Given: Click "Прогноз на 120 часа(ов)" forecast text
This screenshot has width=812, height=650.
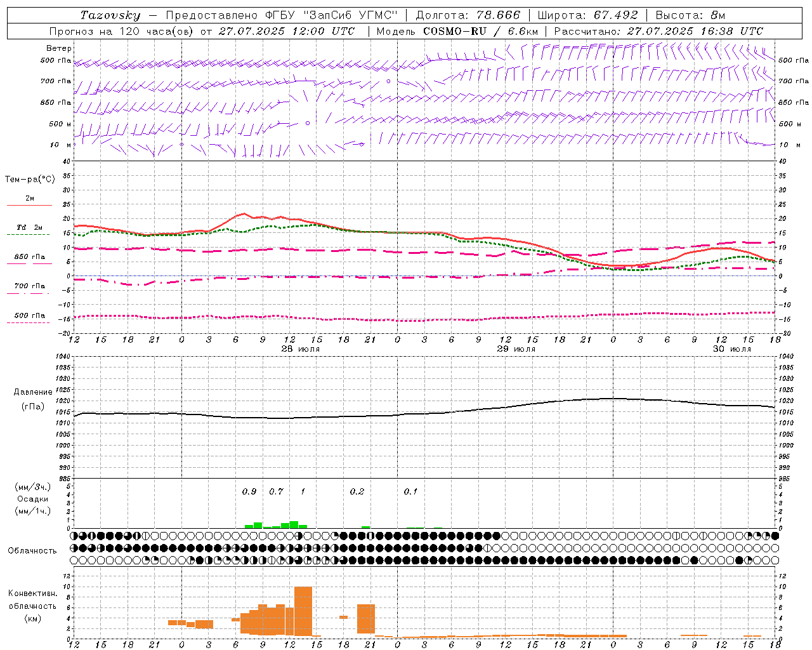Looking at the screenshot, I should (122, 31).
